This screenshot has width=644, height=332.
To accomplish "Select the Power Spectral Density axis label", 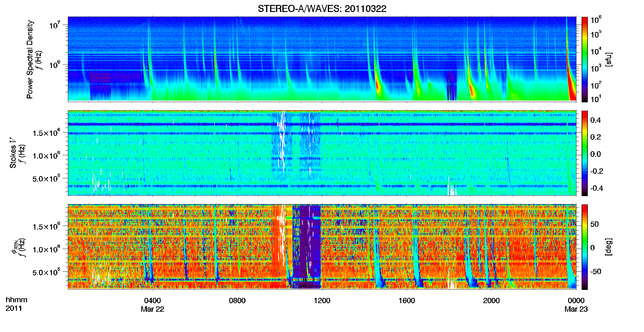I will (30, 59).
